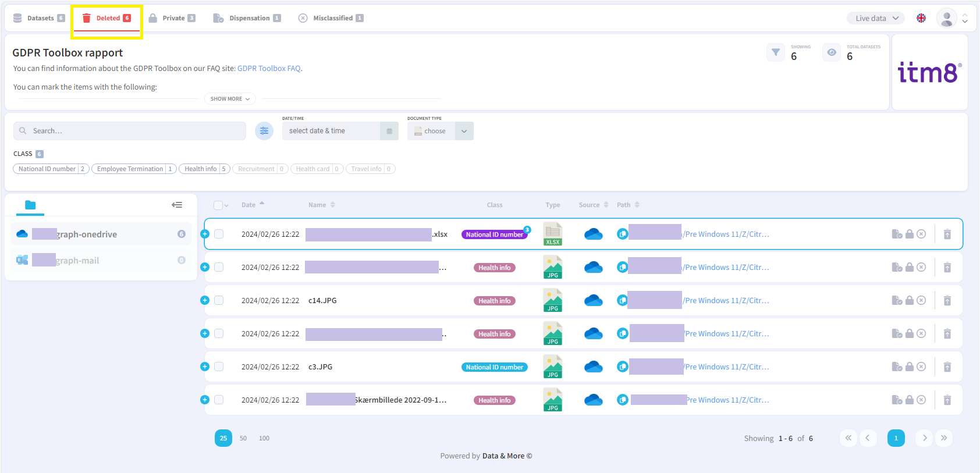Switch to the Misclassified tab
This screenshot has height=473, width=980.
pyautogui.click(x=331, y=18)
